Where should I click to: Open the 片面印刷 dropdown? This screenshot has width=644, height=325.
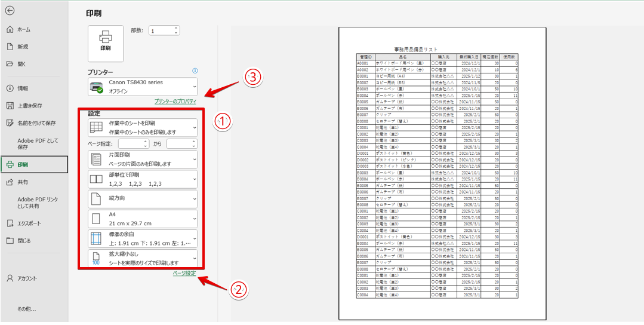143,160
